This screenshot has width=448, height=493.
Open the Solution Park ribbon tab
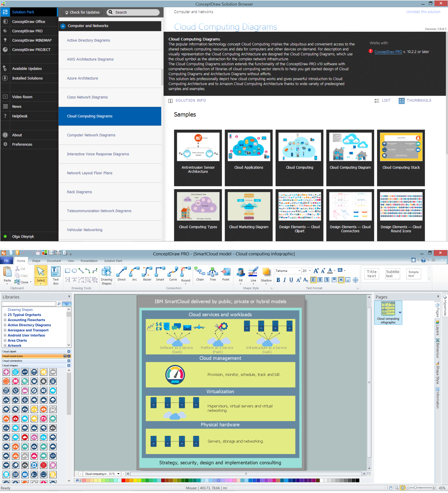(x=113, y=261)
